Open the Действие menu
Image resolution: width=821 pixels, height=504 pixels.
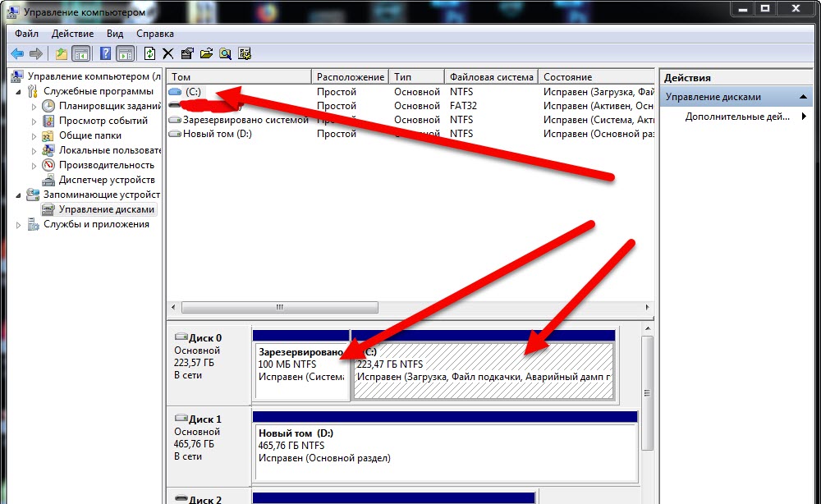pos(72,34)
